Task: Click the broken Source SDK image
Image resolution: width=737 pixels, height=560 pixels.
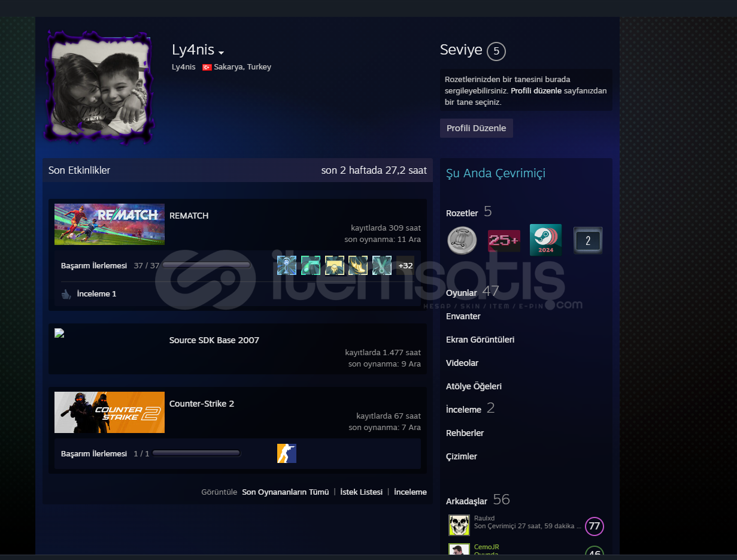Action: tap(59, 334)
